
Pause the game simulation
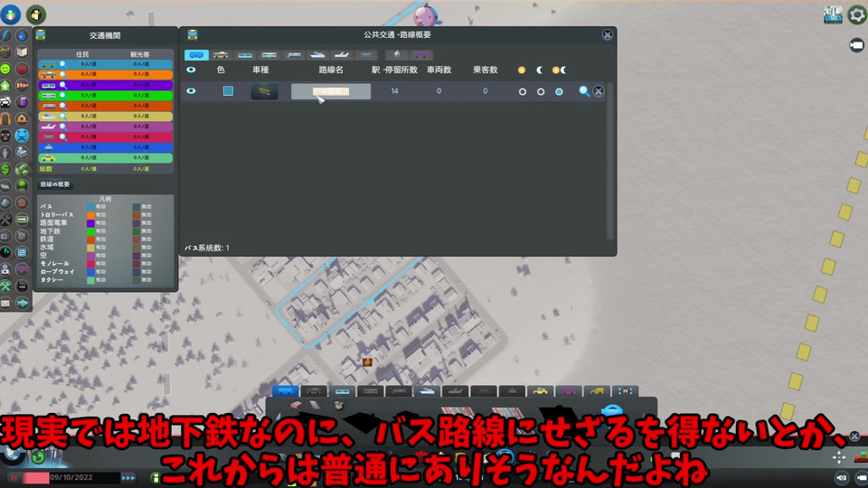point(14,477)
